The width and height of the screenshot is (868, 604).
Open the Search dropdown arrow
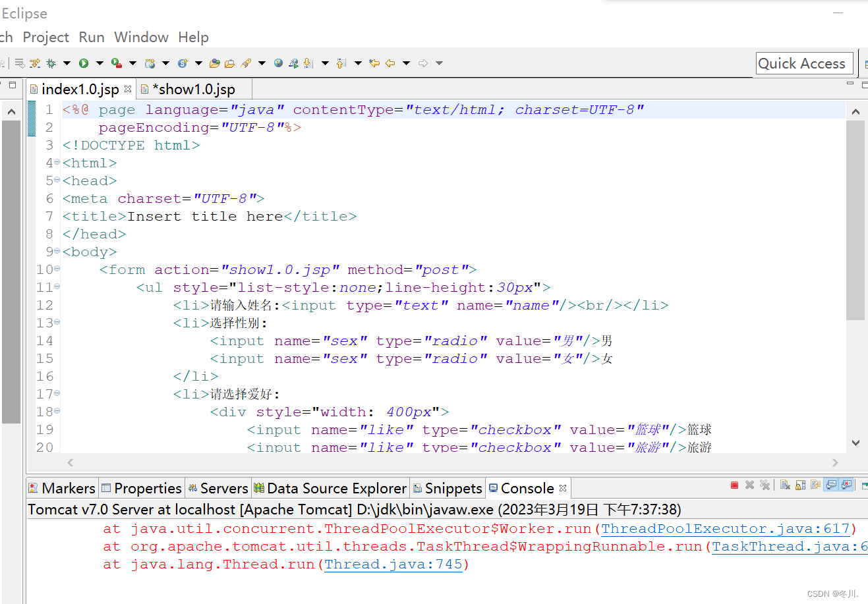262,63
